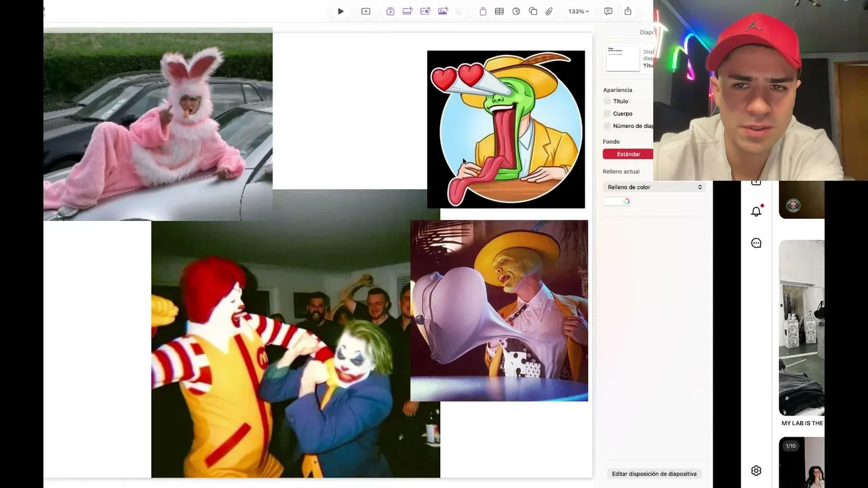Click the pale purple paste-style toolbar icon
The height and width of the screenshot is (488, 868).
pyautogui.click(x=483, y=12)
